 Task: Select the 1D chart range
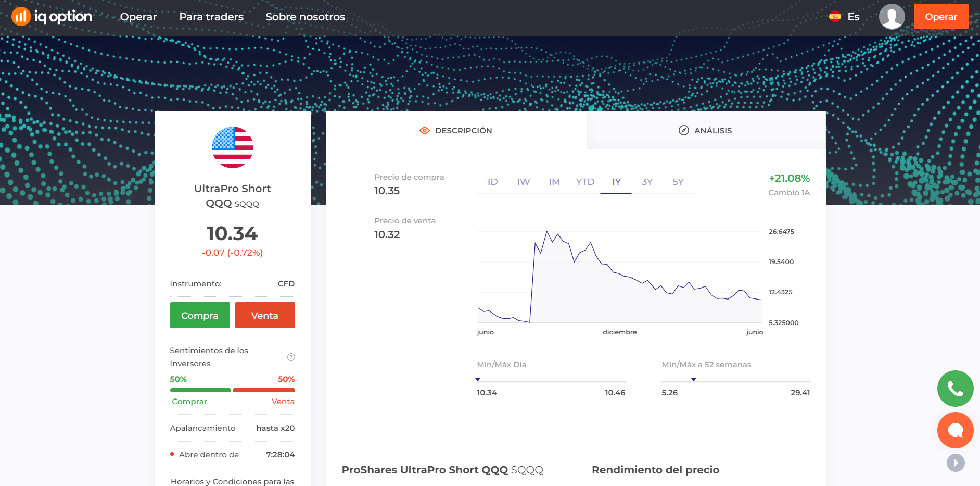492,182
